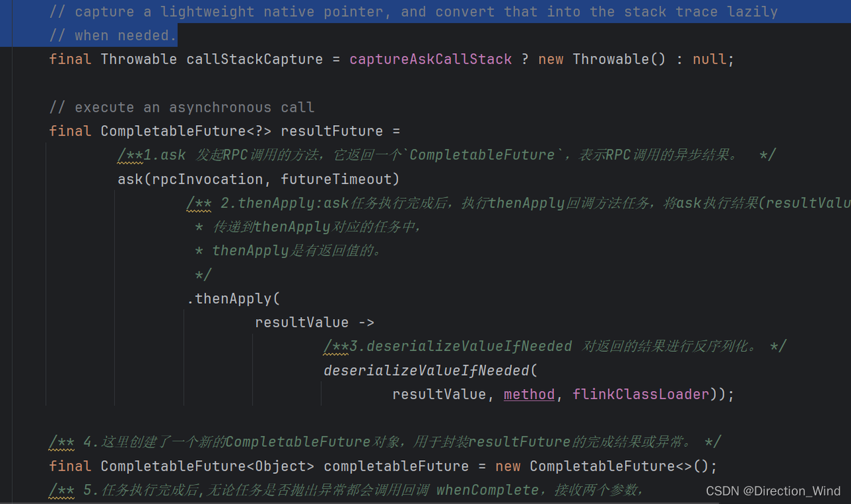851x504 pixels.
Task: Click comment starting '/** 5.任务执行完成后'
Action: coord(346,490)
